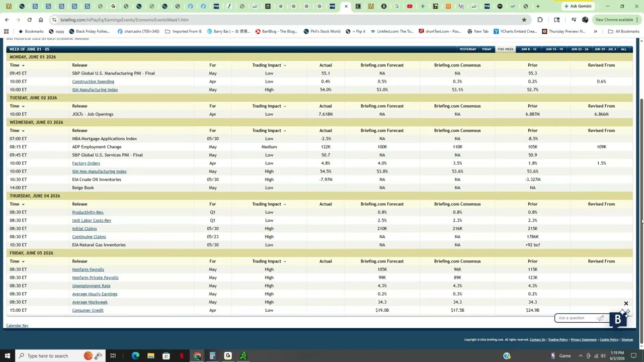Sort Wednesday June 03 by Time arrow
Viewport: 644px width, 362px height.
(x=23, y=131)
